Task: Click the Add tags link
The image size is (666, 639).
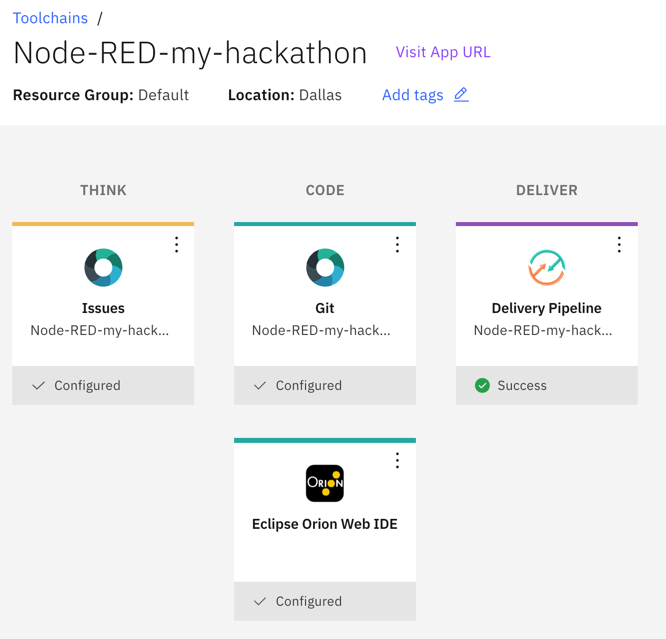Action: pos(412,95)
